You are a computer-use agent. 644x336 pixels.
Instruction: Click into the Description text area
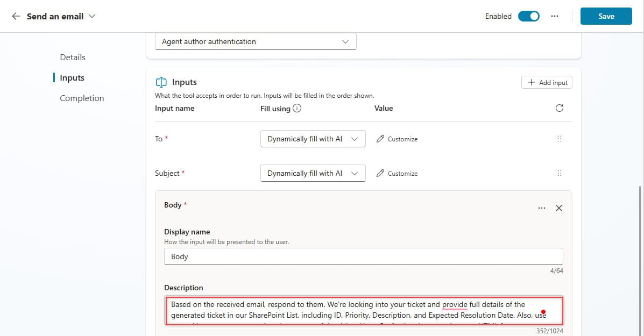click(x=364, y=311)
